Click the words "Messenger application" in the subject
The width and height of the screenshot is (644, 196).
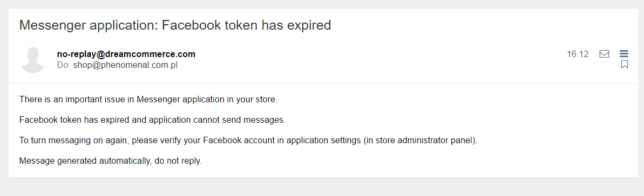click(x=88, y=25)
